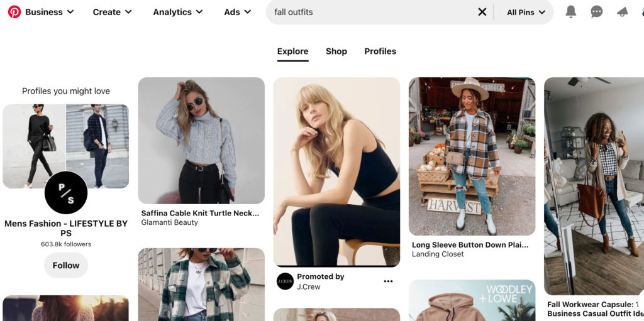Expand the Create dropdown menu
This screenshot has height=321, width=644.
112,12
